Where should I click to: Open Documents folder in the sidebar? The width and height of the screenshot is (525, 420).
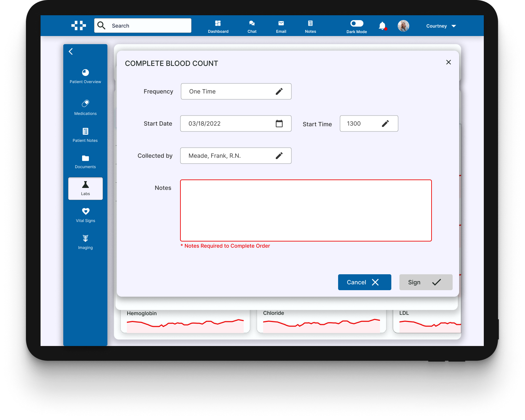coord(85,162)
